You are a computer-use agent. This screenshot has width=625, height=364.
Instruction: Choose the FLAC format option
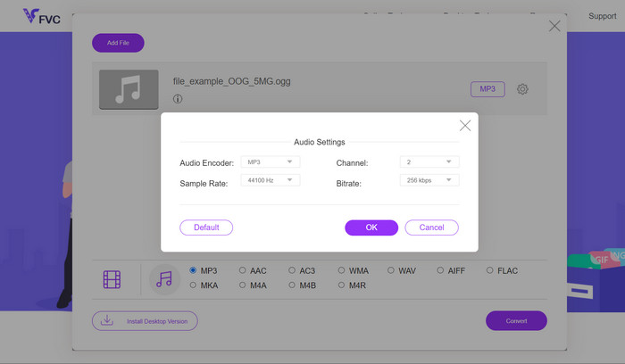pos(489,270)
